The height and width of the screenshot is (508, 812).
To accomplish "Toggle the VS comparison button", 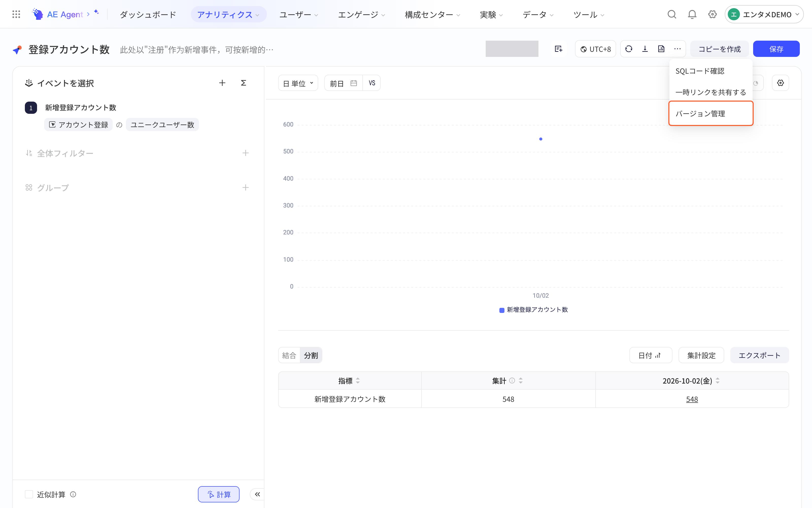I will [x=371, y=83].
